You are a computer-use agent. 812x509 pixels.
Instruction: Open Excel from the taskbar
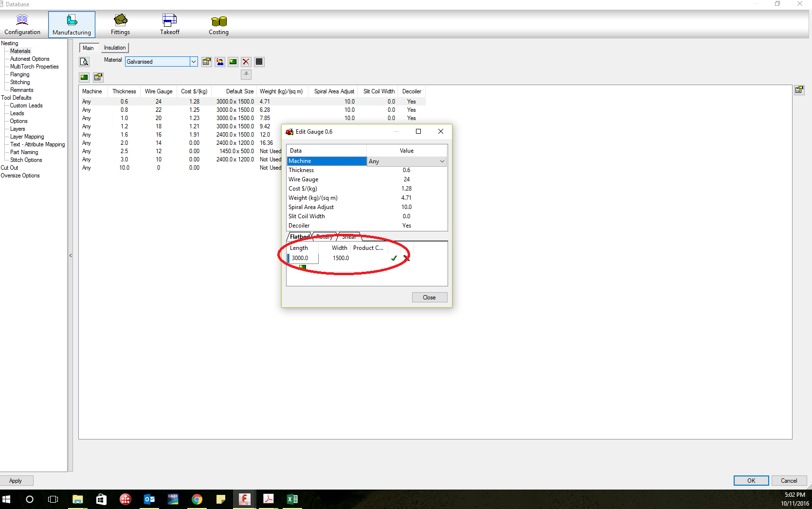[x=292, y=499]
